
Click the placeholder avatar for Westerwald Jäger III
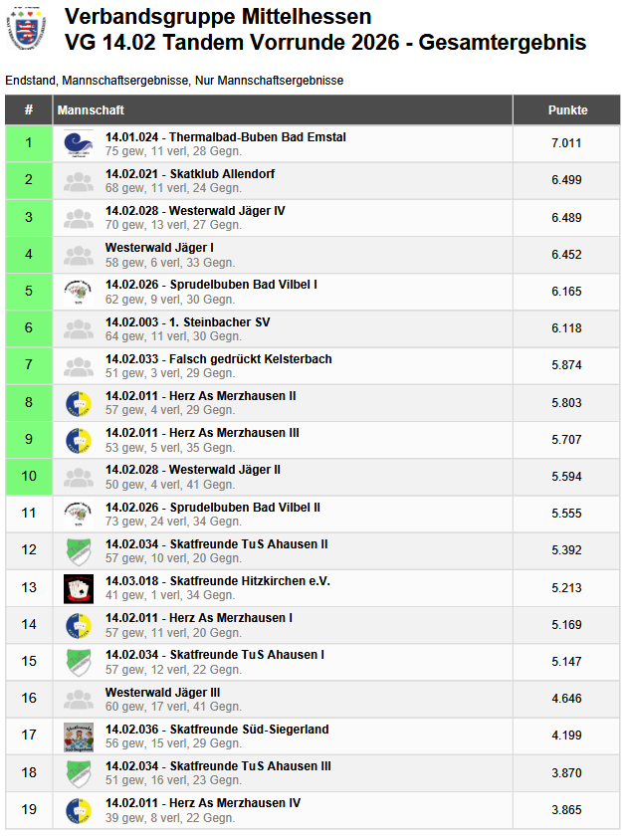pyautogui.click(x=79, y=700)
